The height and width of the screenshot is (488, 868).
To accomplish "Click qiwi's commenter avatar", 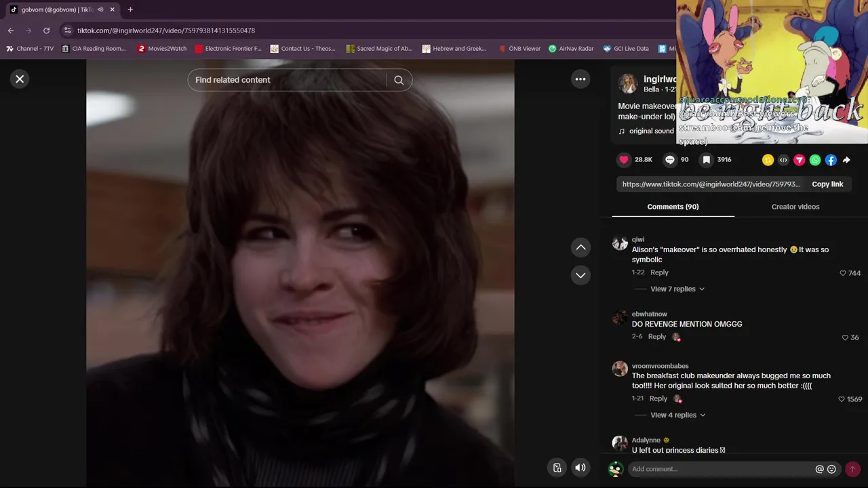I will (620, 243).
